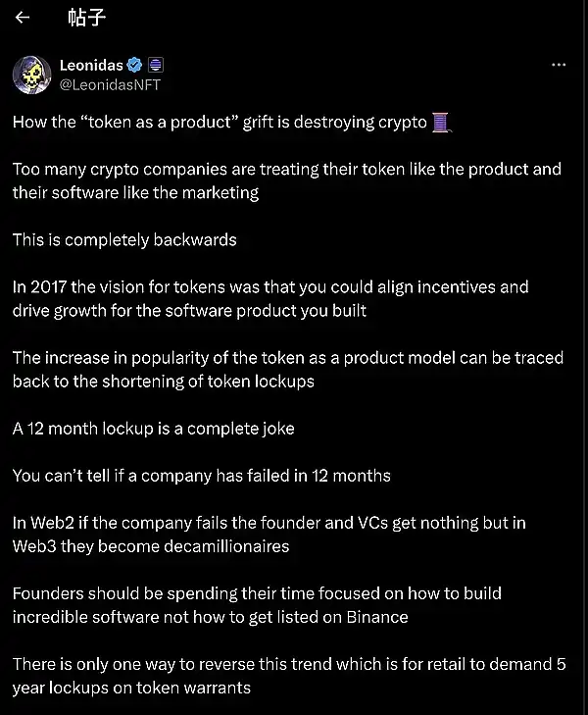
Task: Open the @LeonidasNFT handle link
Action: (110, 84)
